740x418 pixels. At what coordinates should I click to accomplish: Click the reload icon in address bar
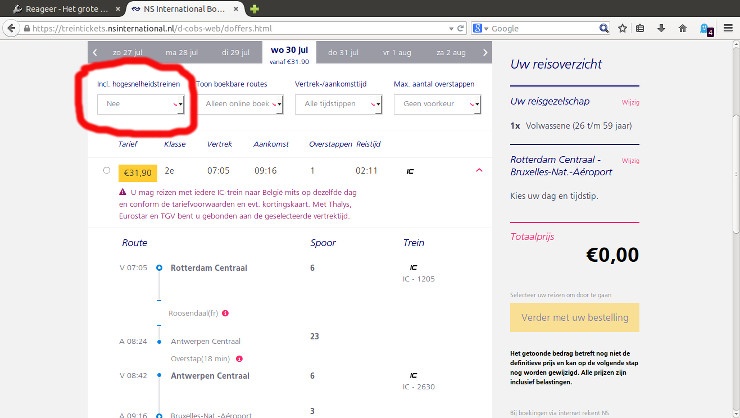(461, 28)
